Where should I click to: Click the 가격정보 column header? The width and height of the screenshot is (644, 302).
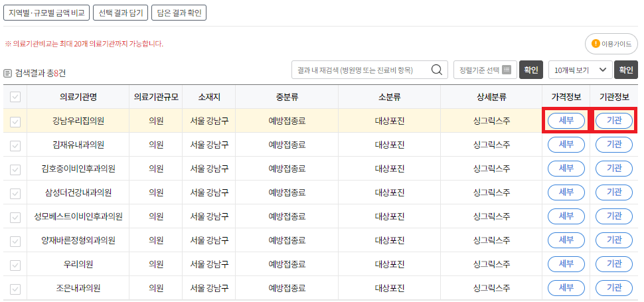(566, 98)
